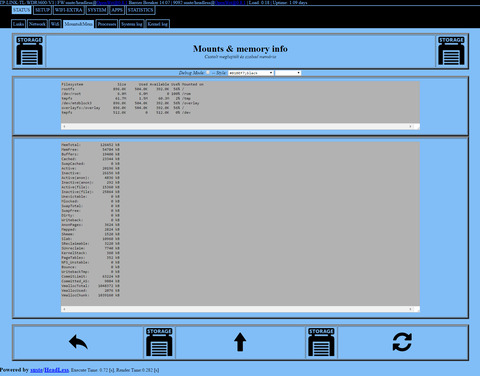Click the 'Slab' line in memory info

(x=90, y=239)
